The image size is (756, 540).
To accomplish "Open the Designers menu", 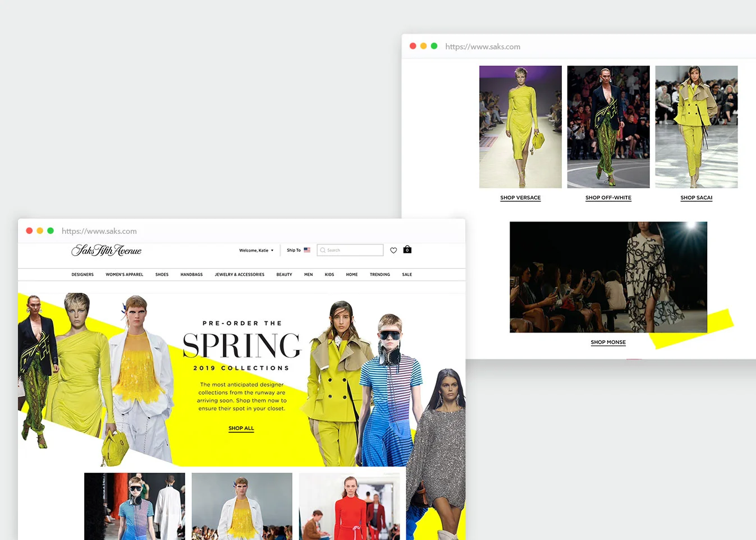I will click(x=83, y=275).
